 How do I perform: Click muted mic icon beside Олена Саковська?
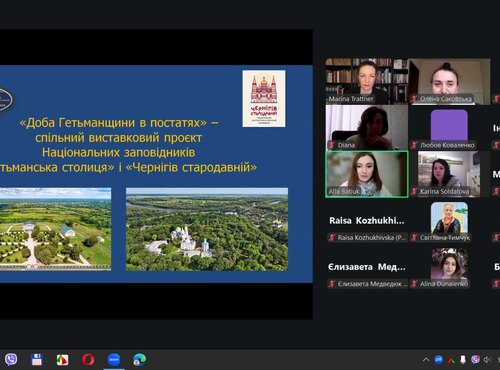click(x=414, y=99)
